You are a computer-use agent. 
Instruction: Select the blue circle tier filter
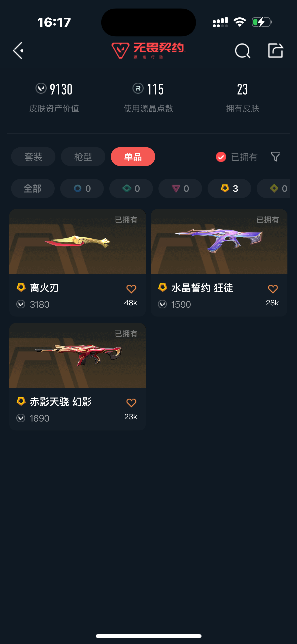tap(82, 188)
